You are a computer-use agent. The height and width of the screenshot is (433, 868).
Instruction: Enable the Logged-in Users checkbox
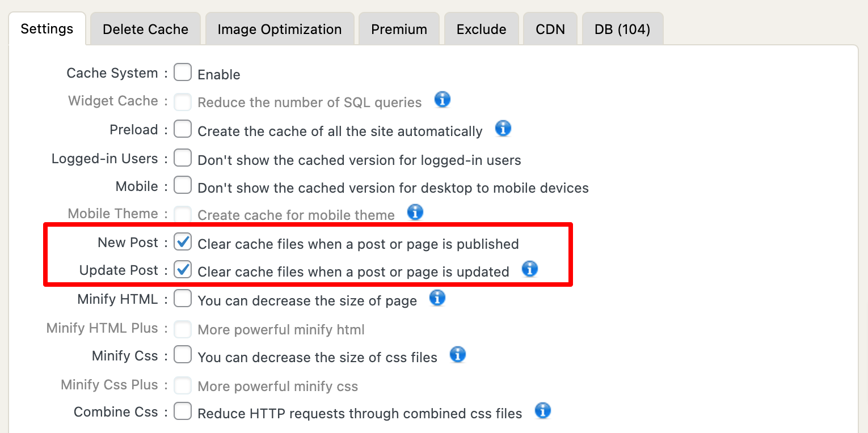click(x=183, y=158)
